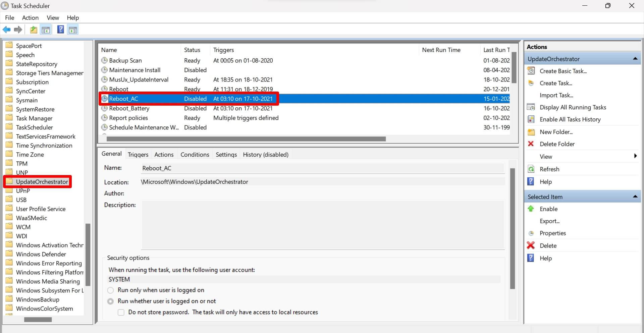Select the UpdateOrchestrator folder in tree
The height and width of the screenshot is (333, 644).
click(x=42, y=181)
